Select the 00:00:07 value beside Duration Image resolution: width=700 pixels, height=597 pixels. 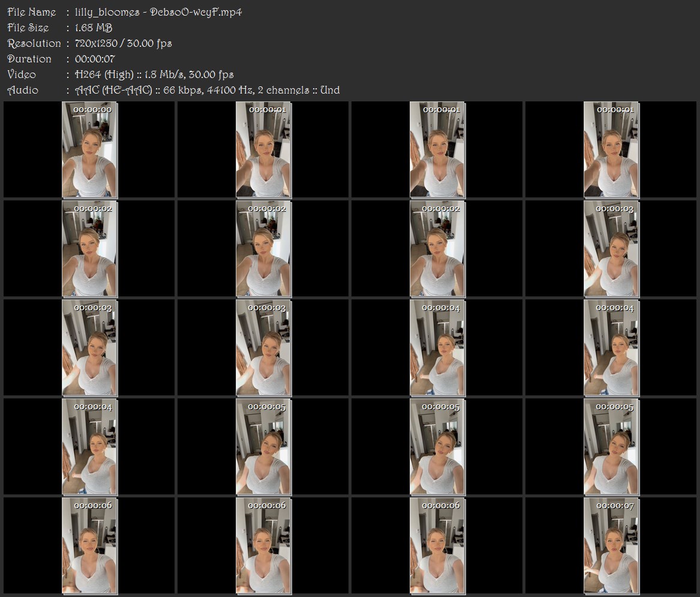coord(95,59)
